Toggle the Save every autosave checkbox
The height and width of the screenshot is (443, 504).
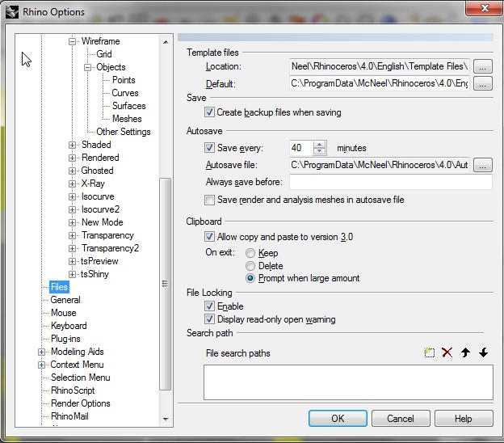point(209,148)
